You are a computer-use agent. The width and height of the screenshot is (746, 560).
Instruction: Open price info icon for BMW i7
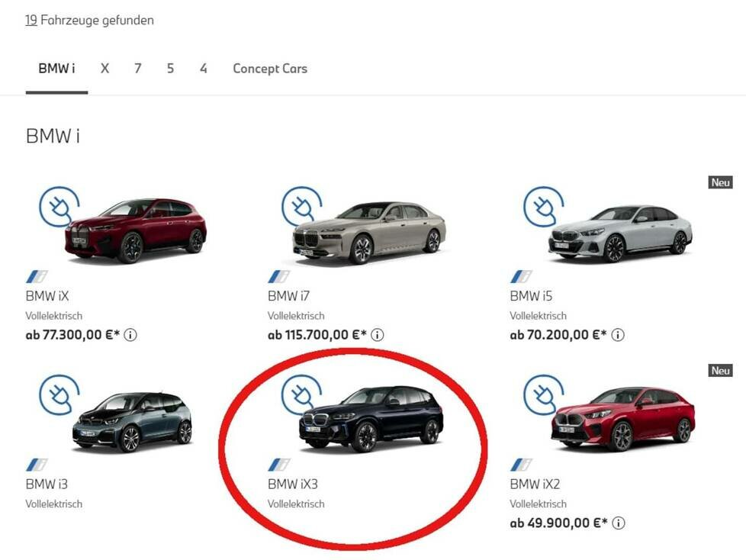(x=378, y=335)
